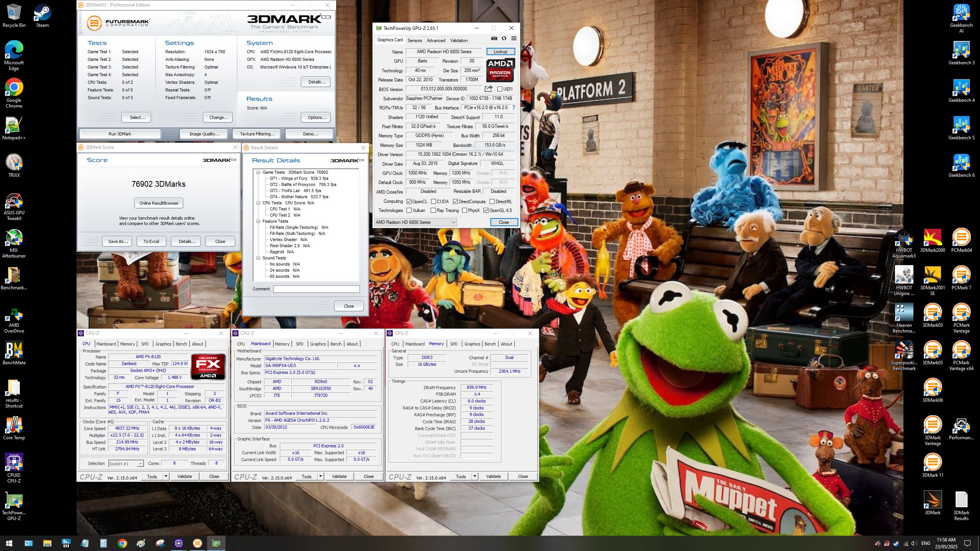Open the 3DMark Results text file icon
This screenshot has width=980, height=551.
961,505
